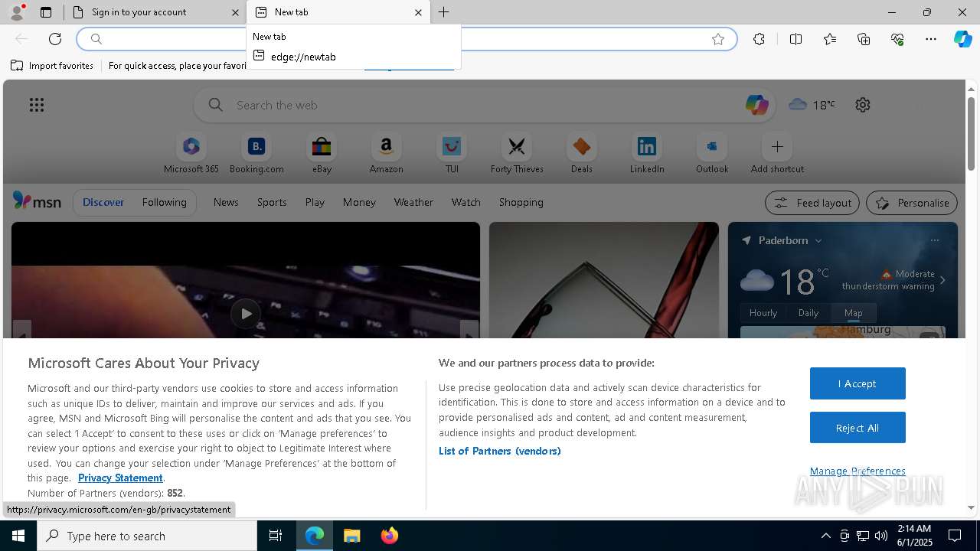Close the Sign in to your account tab
Image resolution: width=980 pixels, height=551 pixels.
coord(235,12)
